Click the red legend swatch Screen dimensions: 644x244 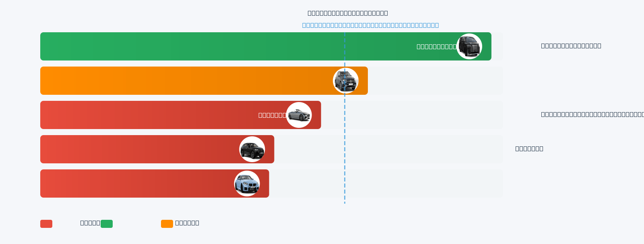coord(46,224)
